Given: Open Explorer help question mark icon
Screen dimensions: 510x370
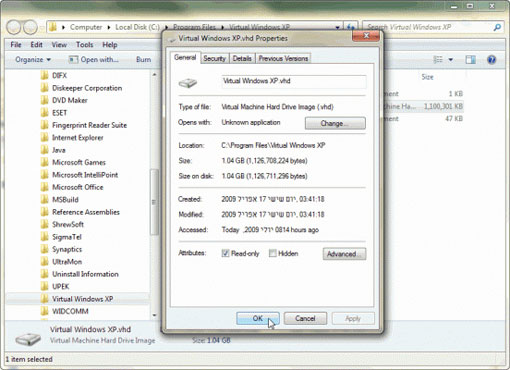Looking at the screenshot, I should 491,60.
